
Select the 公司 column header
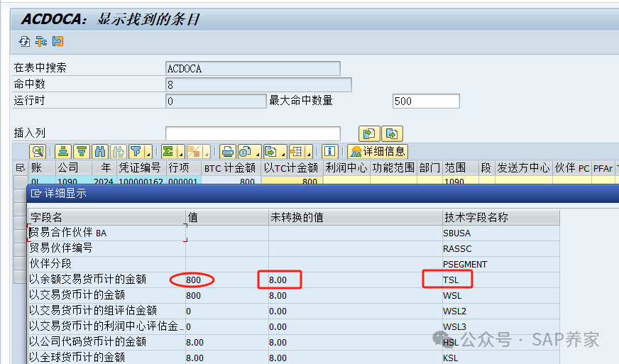[73, 168]
